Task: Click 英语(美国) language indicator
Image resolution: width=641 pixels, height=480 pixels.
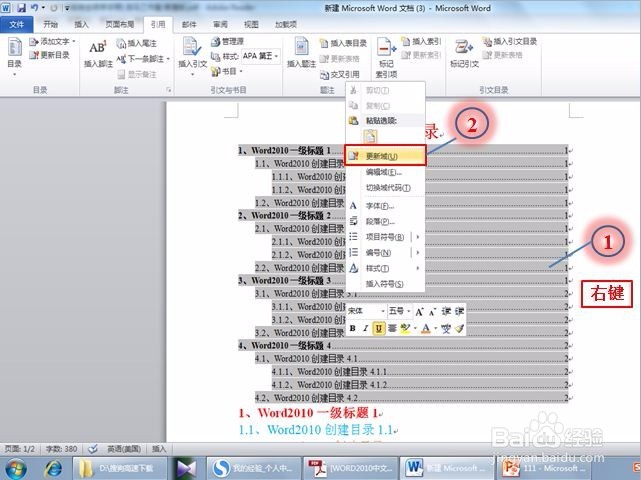Action: tap(124, 449)
